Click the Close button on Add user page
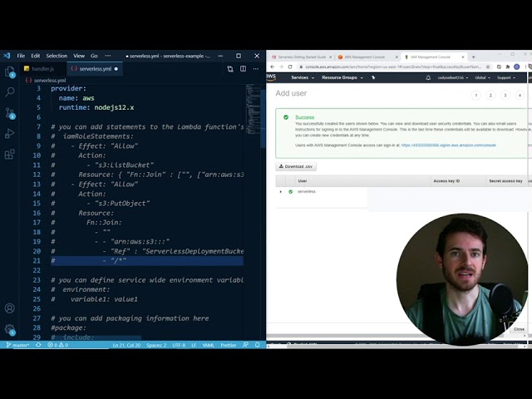The width and height of the screenshot is (532, 399). tap(519, 329)
